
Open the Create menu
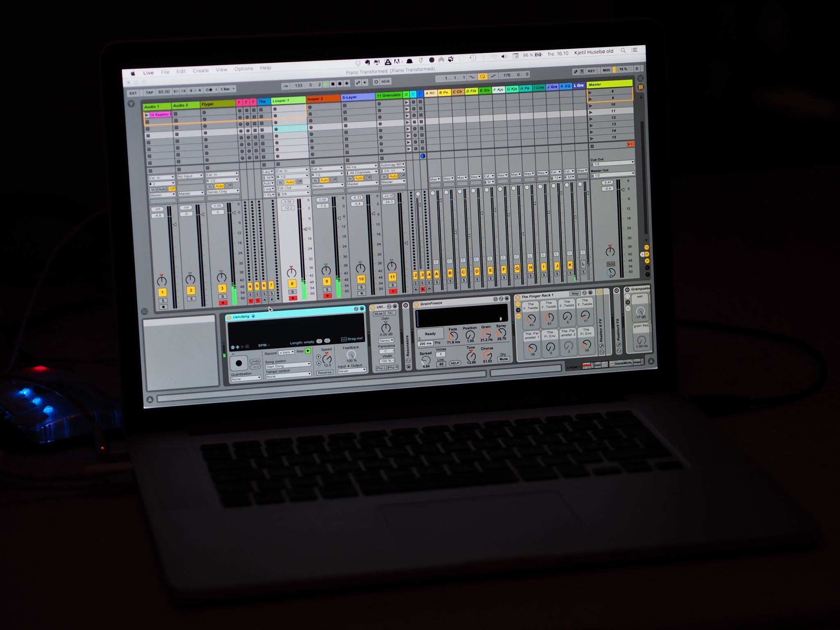[201, 71]
